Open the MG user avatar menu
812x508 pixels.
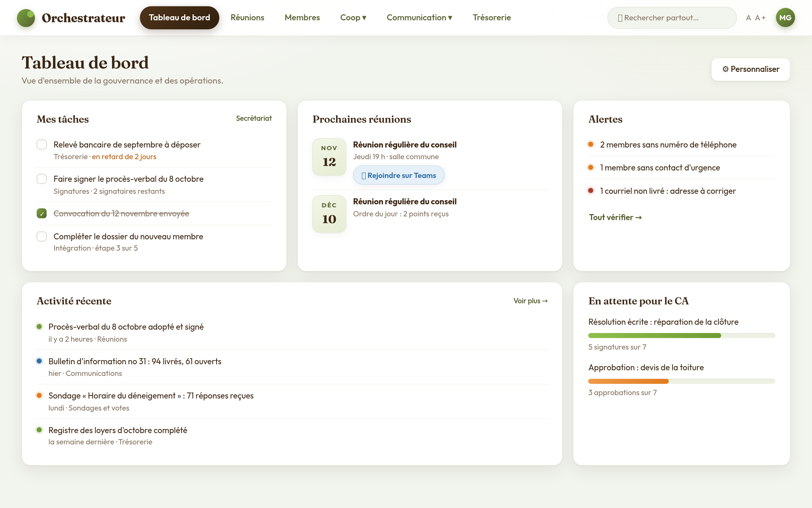[785, 18]
